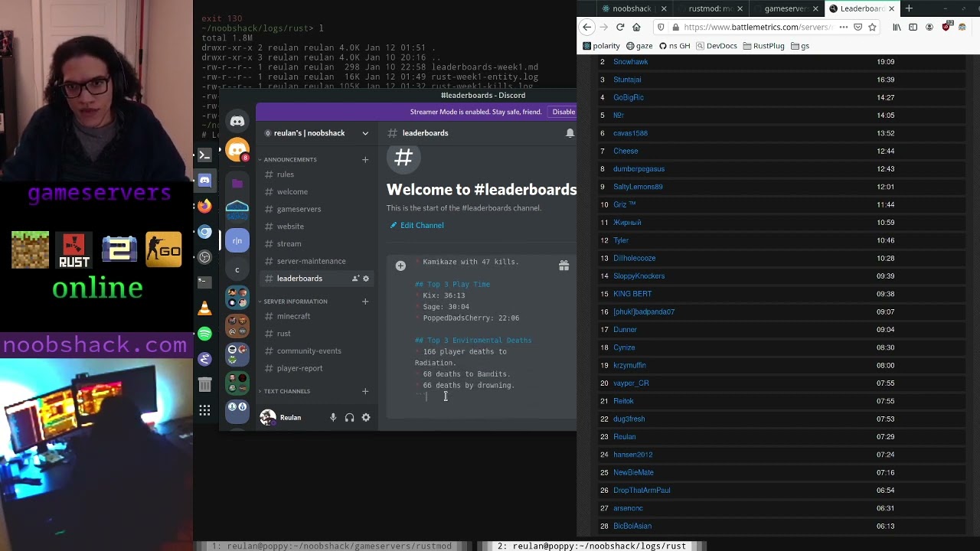Viewport: 980px width, 551px height.
Task: Open player KING BERT in the leaderboard
Action: tap(632, 294)
